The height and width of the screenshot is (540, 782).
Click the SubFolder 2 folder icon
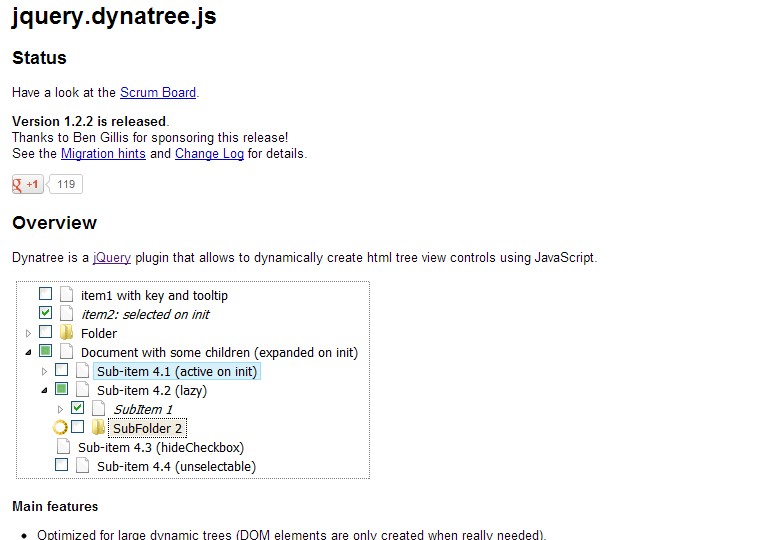pos(98,428)
